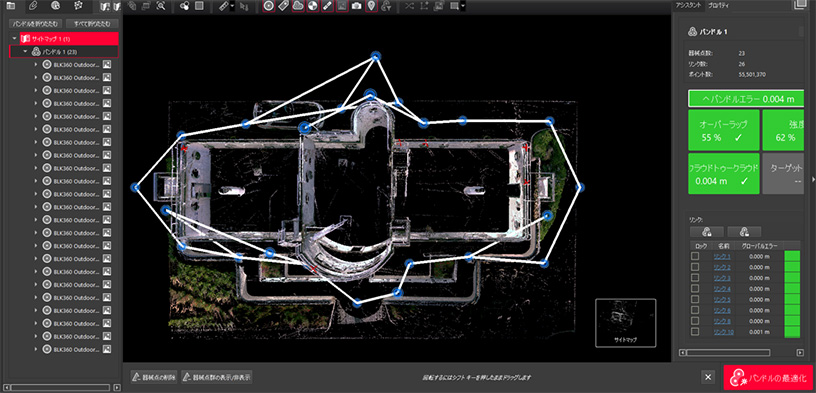Switch to the アシスタント tab
The image size is (816, 393).
pyautogui.click(x=688, y=5)
